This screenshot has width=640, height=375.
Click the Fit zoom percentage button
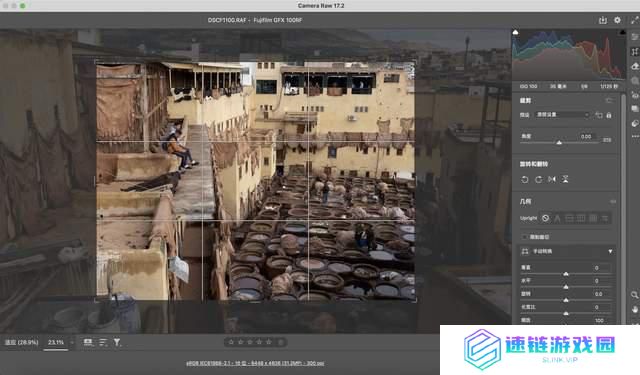[x=22, y=342]
